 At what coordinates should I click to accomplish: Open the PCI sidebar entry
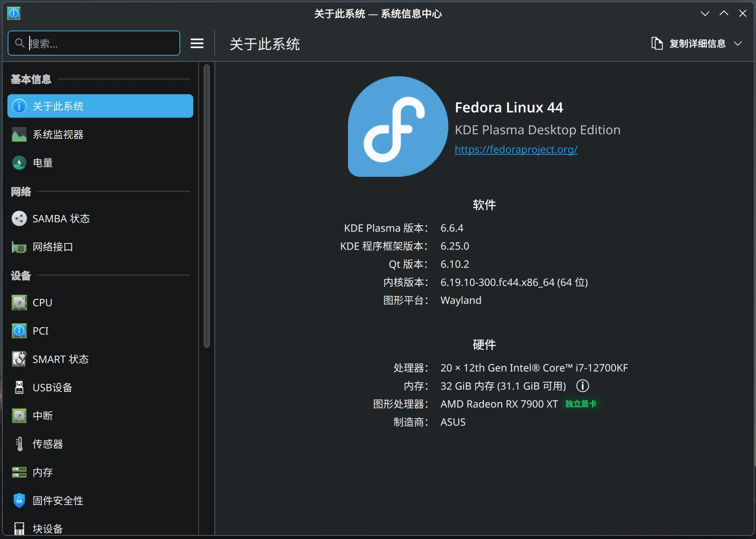[x=100, y=331]
